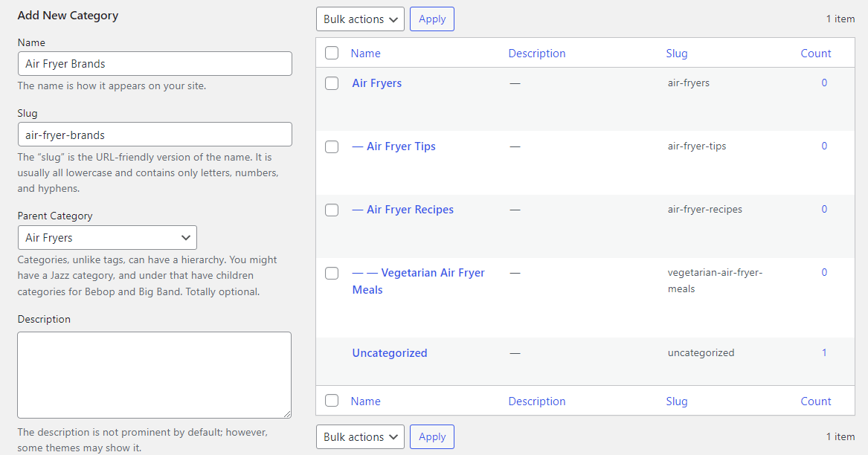Open the Air Fryers category link
The width and height of the screenshot is (868, 455).
click(377, 83)
